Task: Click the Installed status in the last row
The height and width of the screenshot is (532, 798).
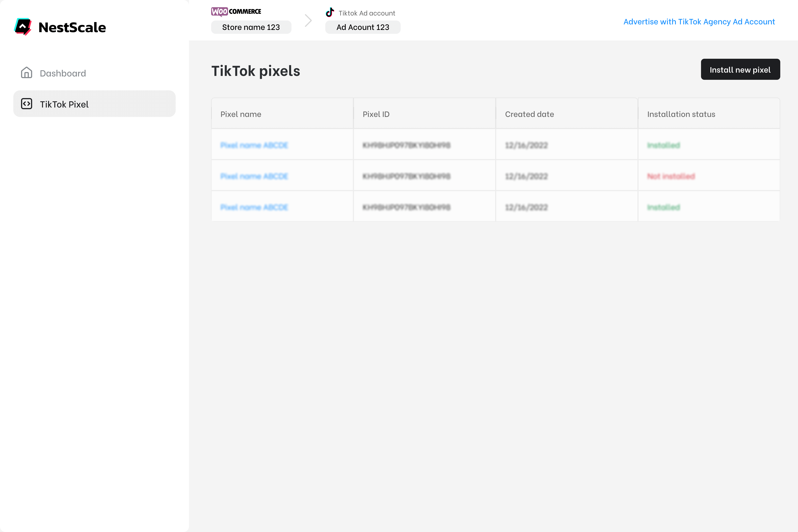Action: coord(663,207)
